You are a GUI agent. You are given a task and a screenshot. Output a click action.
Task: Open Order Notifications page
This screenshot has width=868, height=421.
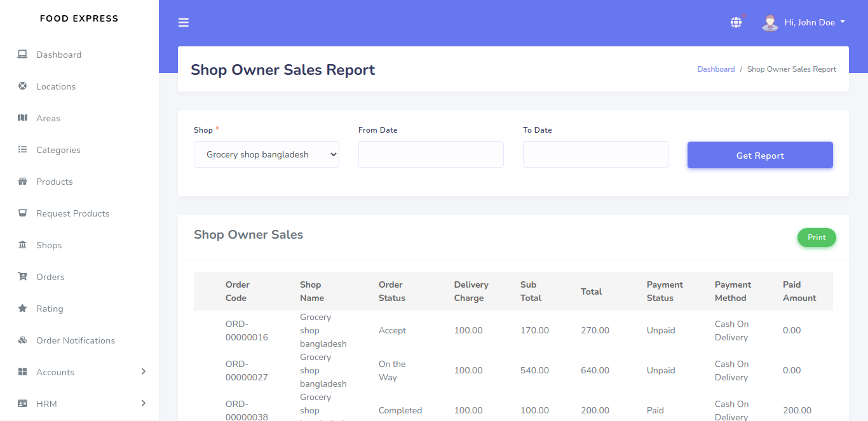(x=79, y=340)
